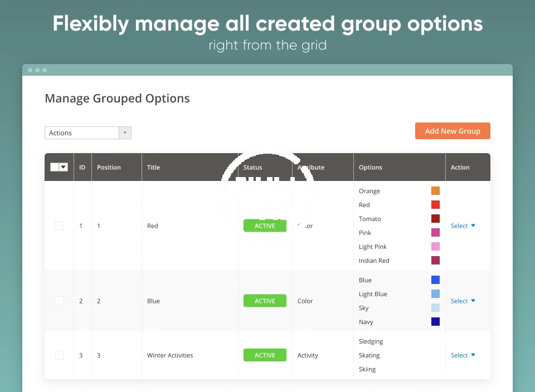535x392 pixels.
Task: Click the Tomato color swatch
Action: tap(435, 219)
